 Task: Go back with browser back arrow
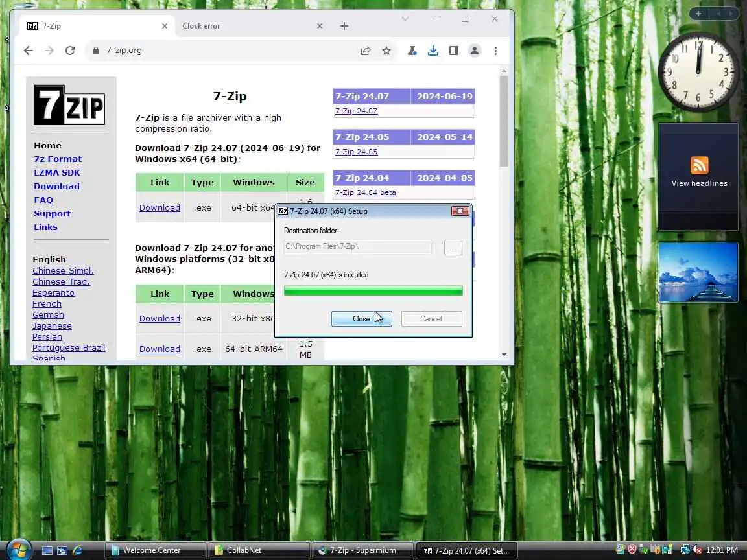click(x=29, y=51)
